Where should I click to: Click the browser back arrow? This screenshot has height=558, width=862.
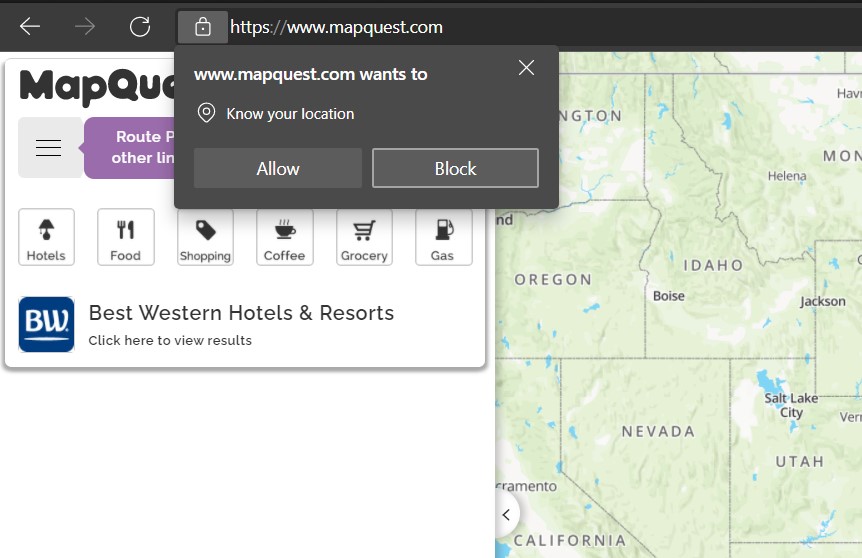coord(30,27)
